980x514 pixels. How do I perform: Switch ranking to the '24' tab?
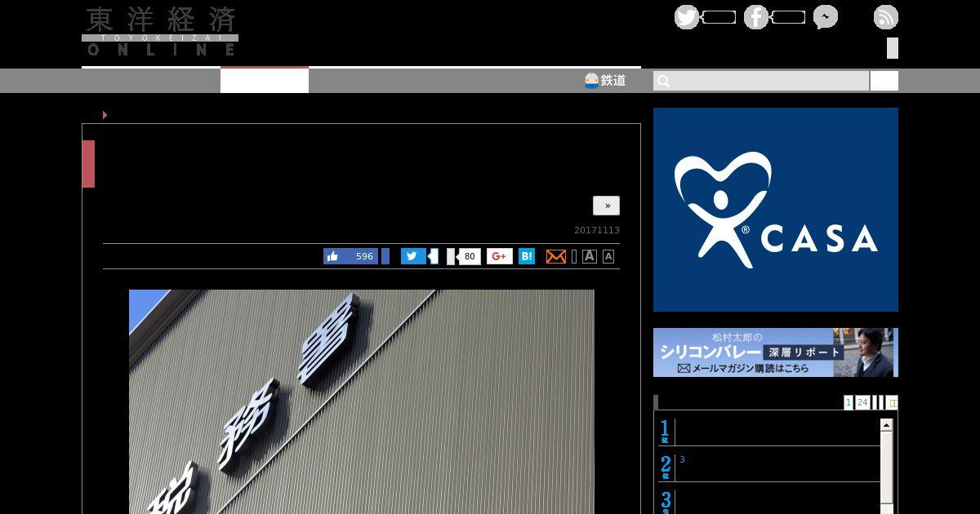pos(862,402)
